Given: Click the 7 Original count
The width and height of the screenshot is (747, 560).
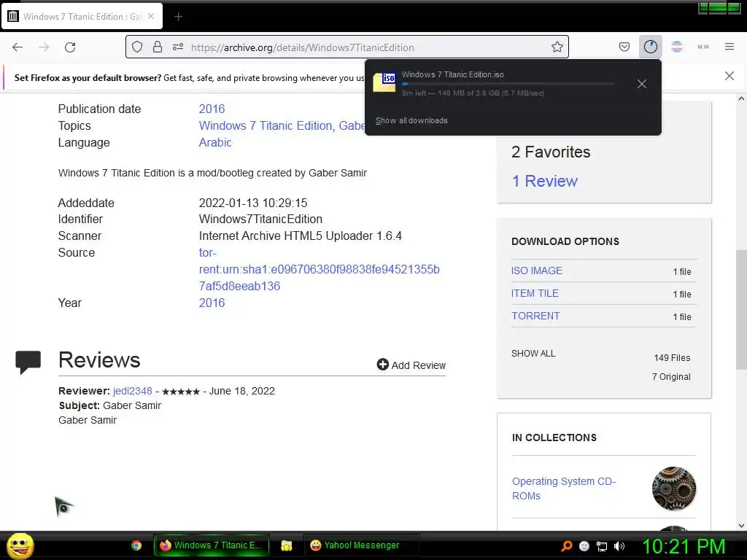Looking at the screenshot, I should (x=671, y=377).
